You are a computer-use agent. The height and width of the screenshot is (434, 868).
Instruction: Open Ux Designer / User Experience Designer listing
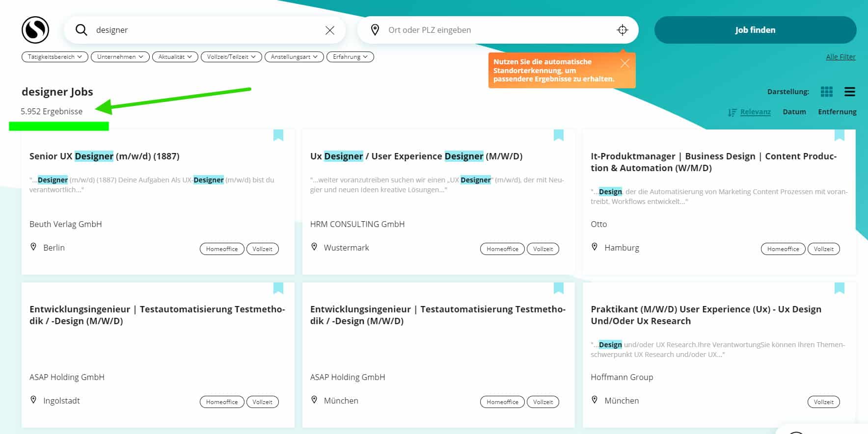(416, 156)
